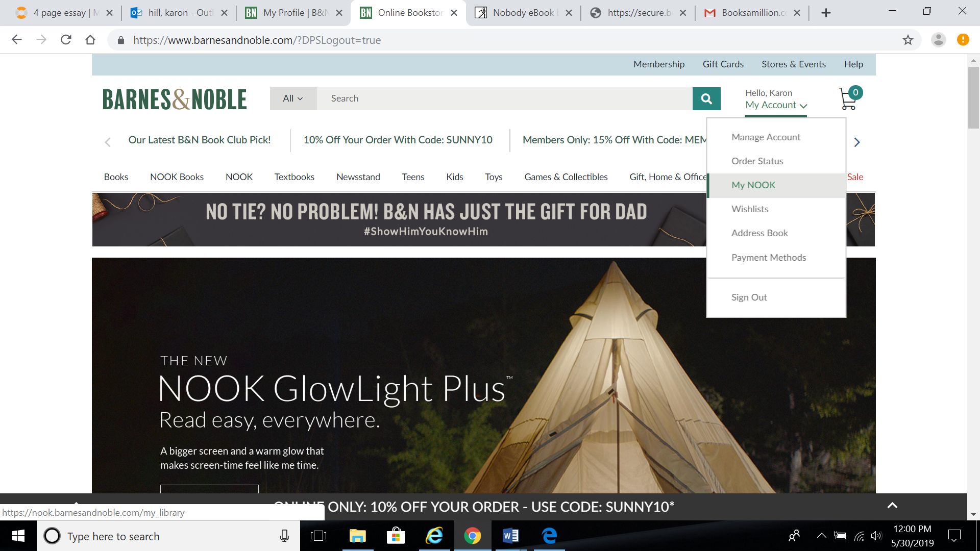Show next promo with right carousel arrow
Screen dimensions: 980x551
tap(857, 142)
